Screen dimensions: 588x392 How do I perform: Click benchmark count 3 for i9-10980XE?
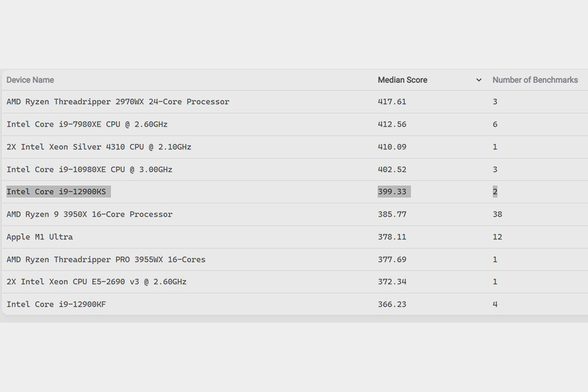point(495,169)
